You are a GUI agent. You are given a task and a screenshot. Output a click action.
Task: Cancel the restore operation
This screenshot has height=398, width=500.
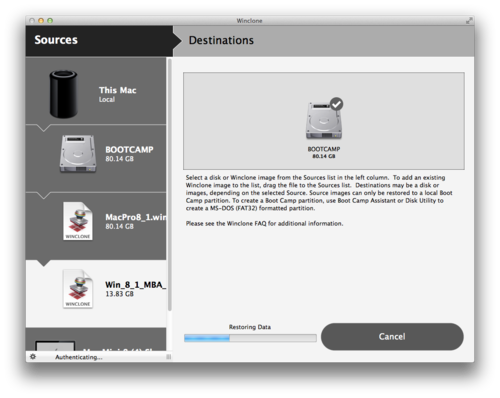pos(392,337)
